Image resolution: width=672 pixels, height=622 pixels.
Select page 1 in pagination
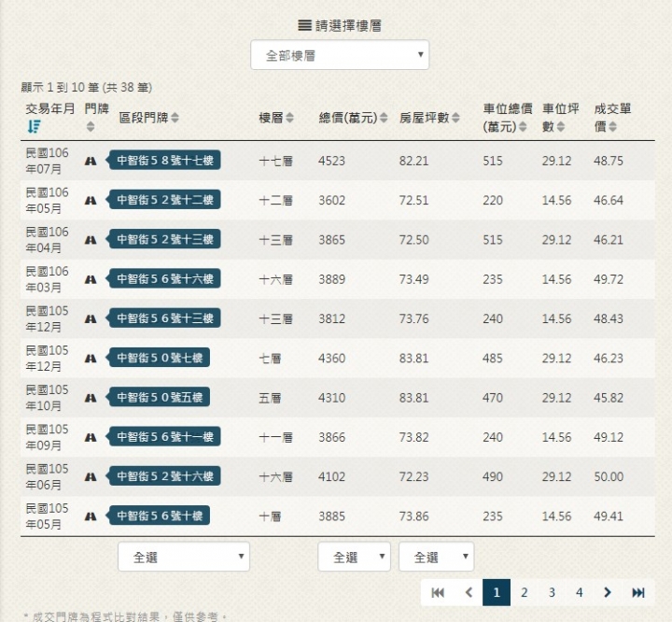point(497,592)
